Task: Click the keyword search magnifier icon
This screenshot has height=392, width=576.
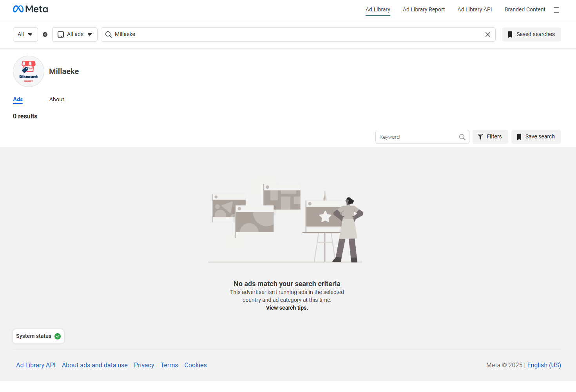Action: tap(462, 137)
